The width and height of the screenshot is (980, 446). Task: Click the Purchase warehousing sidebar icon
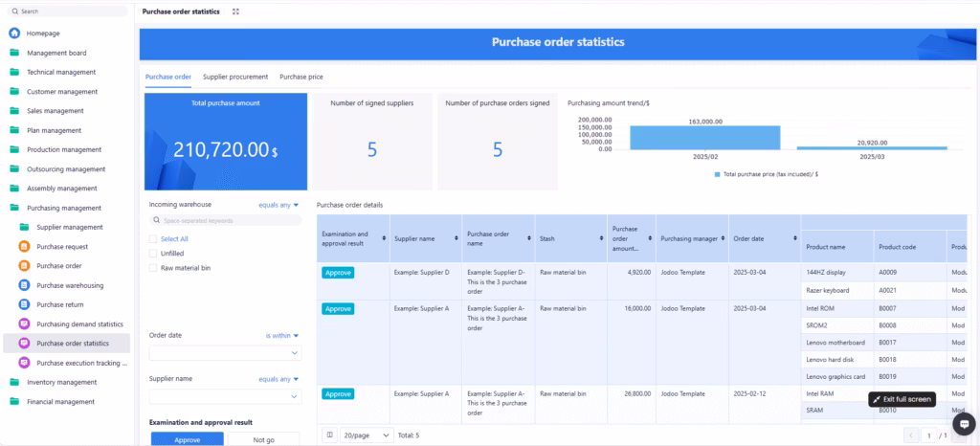pos(25,285)
